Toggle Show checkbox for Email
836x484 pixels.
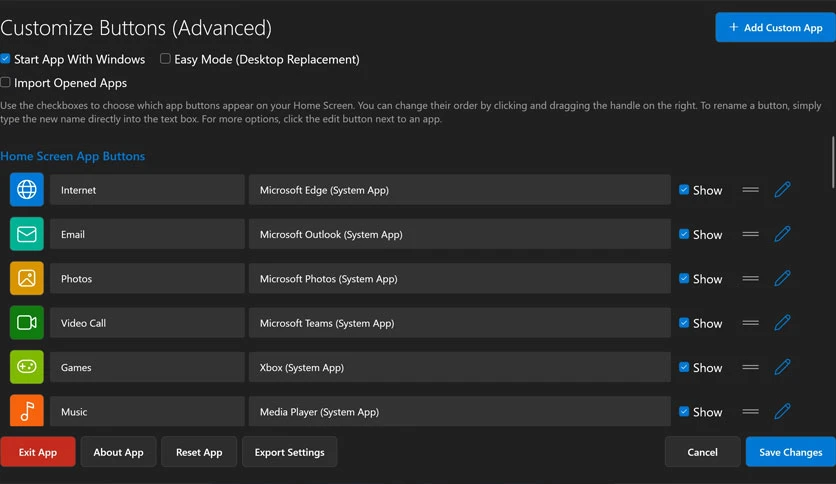click(x=684, y=234)
